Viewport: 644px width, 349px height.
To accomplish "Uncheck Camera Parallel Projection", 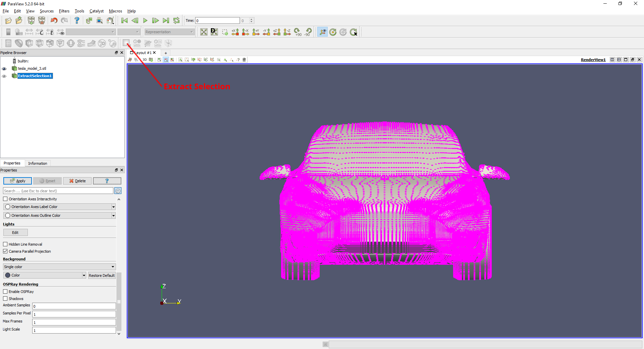I will pos(5,251).
